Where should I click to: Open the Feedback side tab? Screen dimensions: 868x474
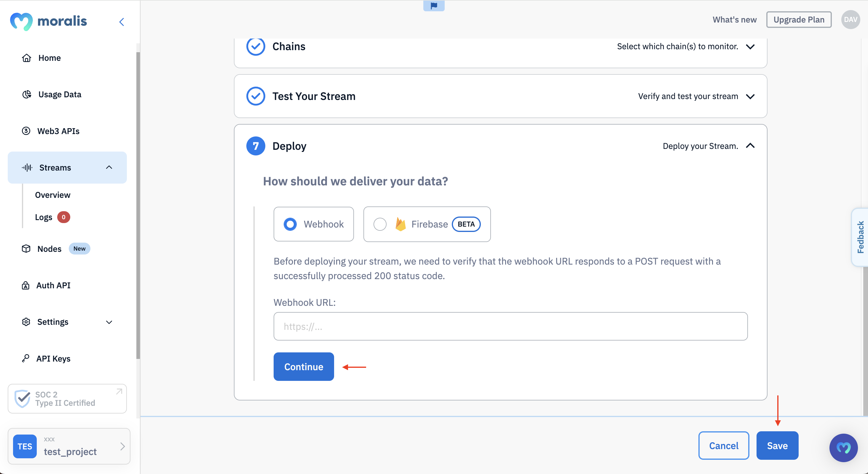tap(860, 237)
